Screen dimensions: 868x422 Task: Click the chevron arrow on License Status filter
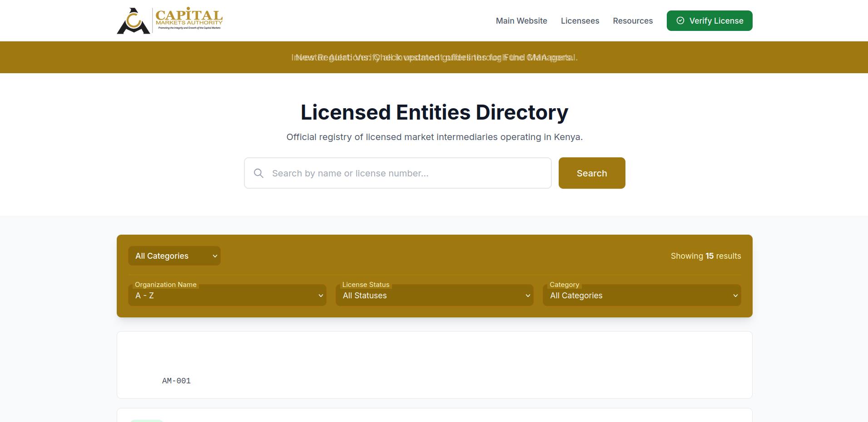[x=528, y=296]
